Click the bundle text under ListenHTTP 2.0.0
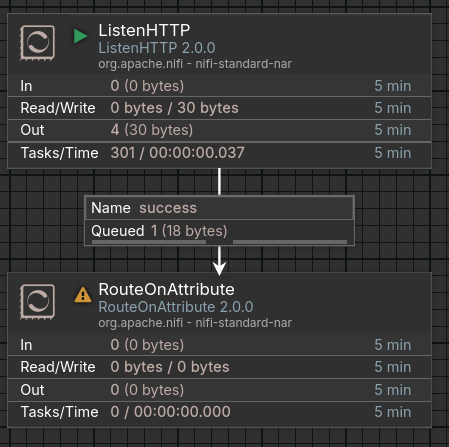Screen dimensions: 449x447 pyautogui.click(x=195, y=64)
